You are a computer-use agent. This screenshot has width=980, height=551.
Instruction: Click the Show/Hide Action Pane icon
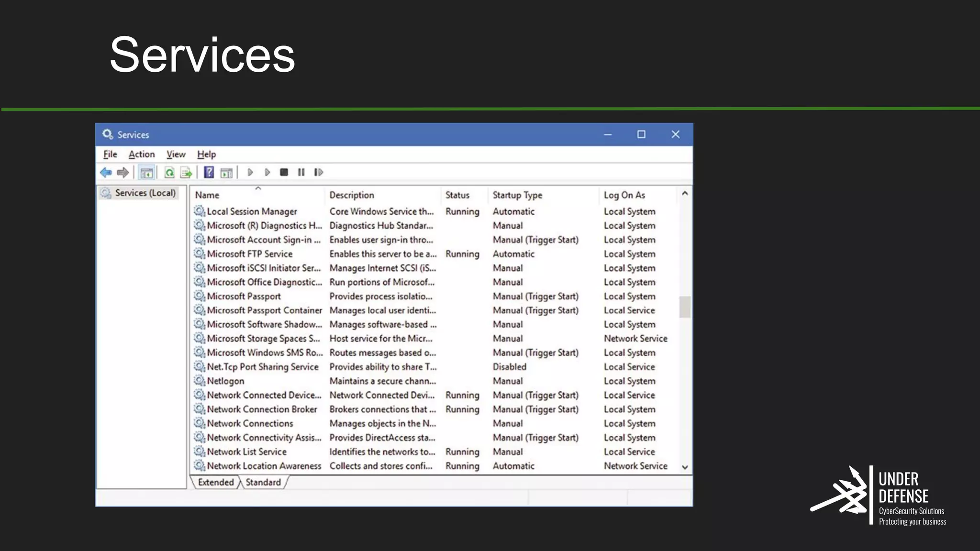[226, 173]
